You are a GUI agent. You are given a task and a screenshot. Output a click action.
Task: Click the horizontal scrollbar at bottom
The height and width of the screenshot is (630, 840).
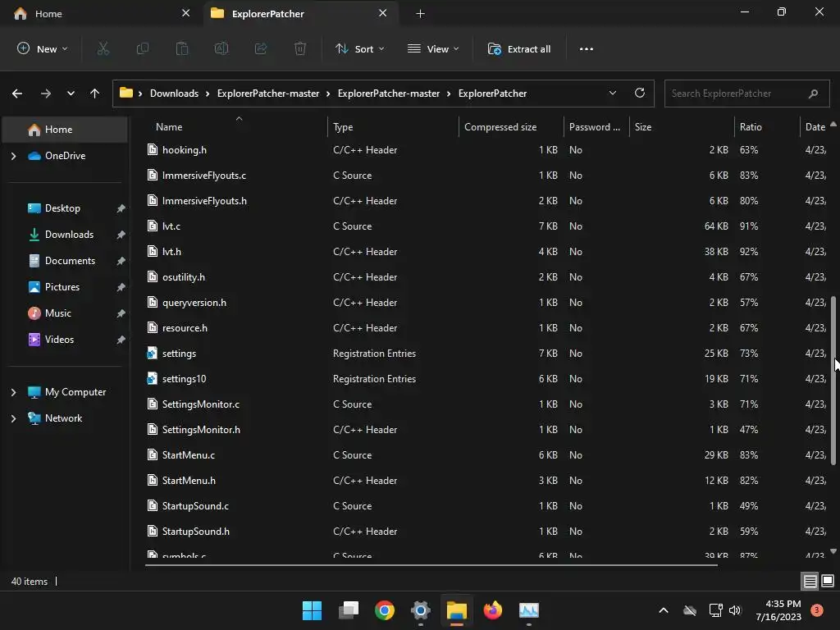pos(431,564)
